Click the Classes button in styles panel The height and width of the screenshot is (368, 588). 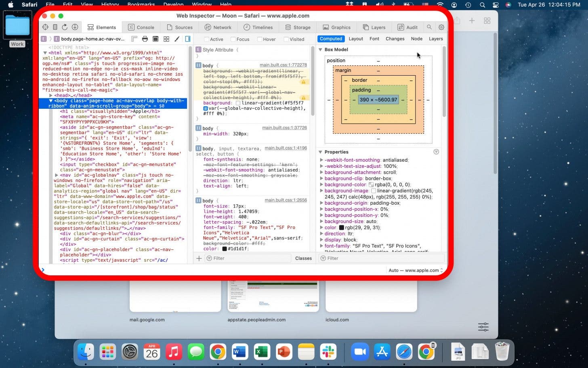click(303, 258)
